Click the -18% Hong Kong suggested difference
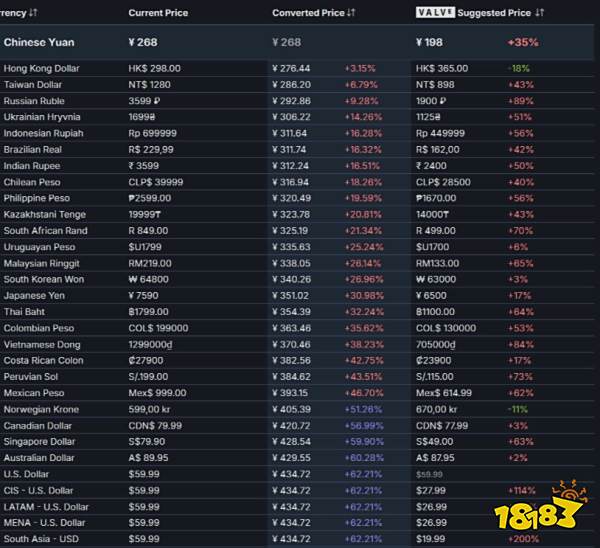Screen dimensions: 600x548 tap(518, 68)
